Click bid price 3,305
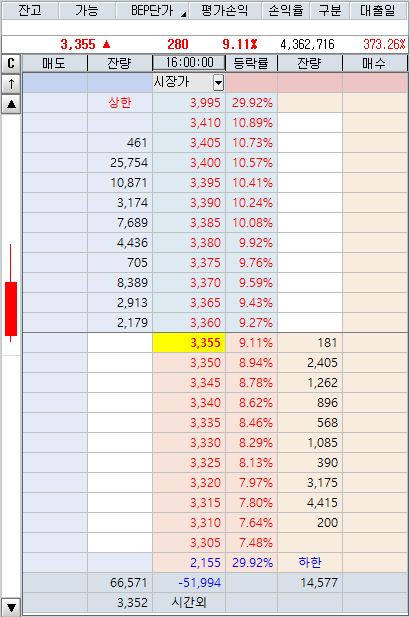Image resolution: width=410 pixels, height=617 pixels. coord(189,542)
